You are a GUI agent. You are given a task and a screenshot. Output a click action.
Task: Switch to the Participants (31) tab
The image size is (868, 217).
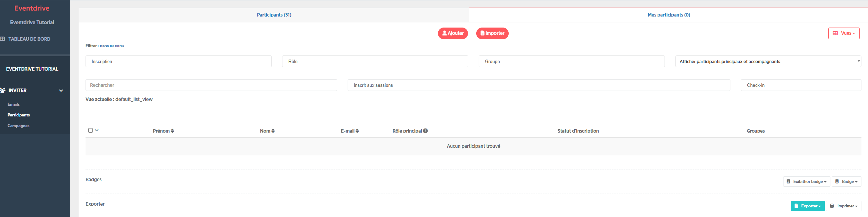pyautogui.click(x=274, y=15)
